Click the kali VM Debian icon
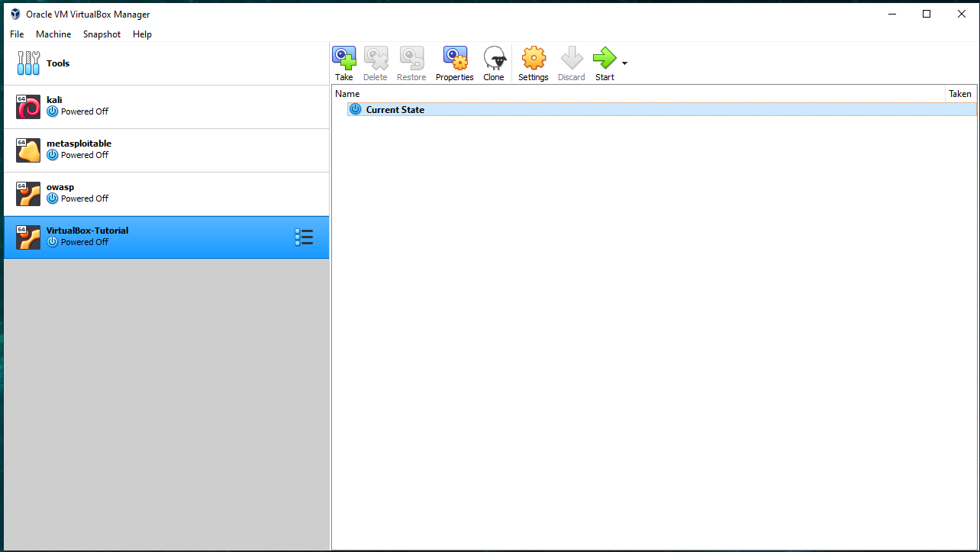The width and height of the screenshot is (980, 552). 28,107
